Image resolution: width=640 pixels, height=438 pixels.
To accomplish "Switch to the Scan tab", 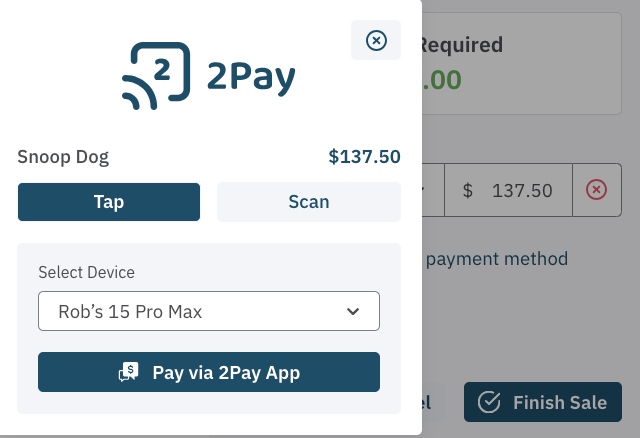I will [309, 202].
